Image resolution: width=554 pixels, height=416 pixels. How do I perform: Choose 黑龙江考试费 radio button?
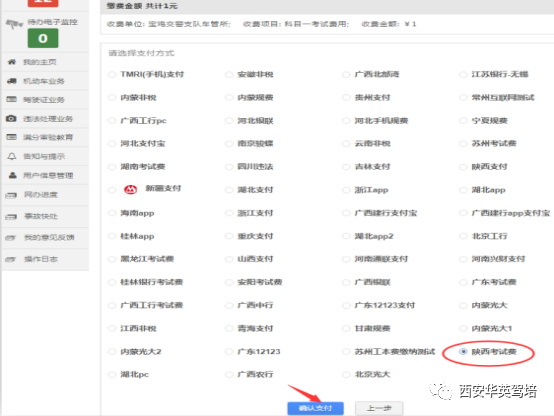[112, 259]
